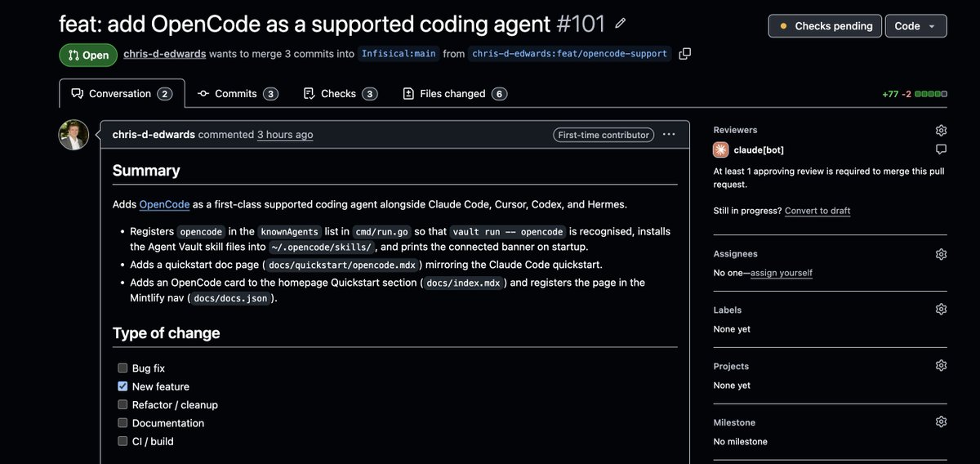Click the Assignees heading
Screen dimensions: 980x464
click(736, 254)
